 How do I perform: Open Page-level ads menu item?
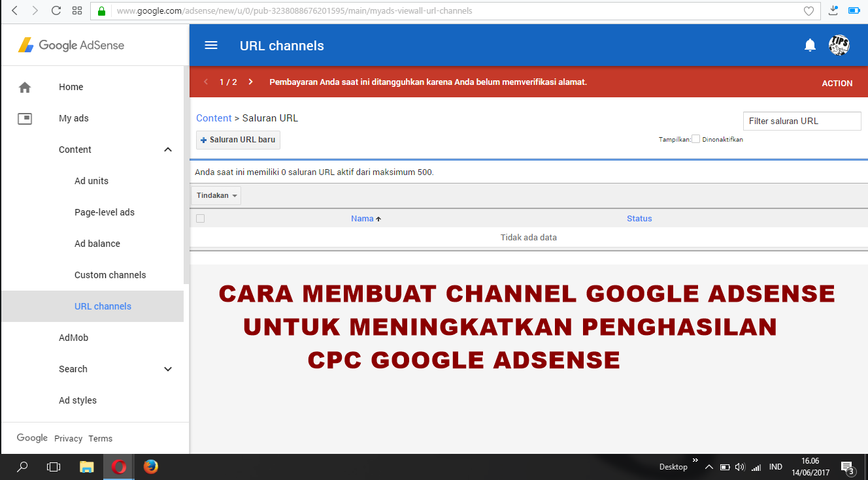pos(105,212)
